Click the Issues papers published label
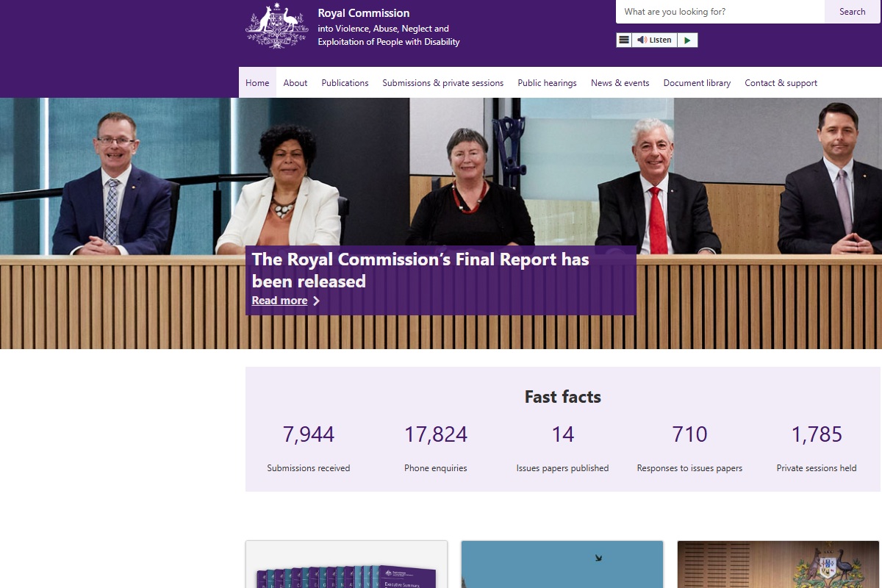The width and height of the screenshot is (882, 588). 563,468
